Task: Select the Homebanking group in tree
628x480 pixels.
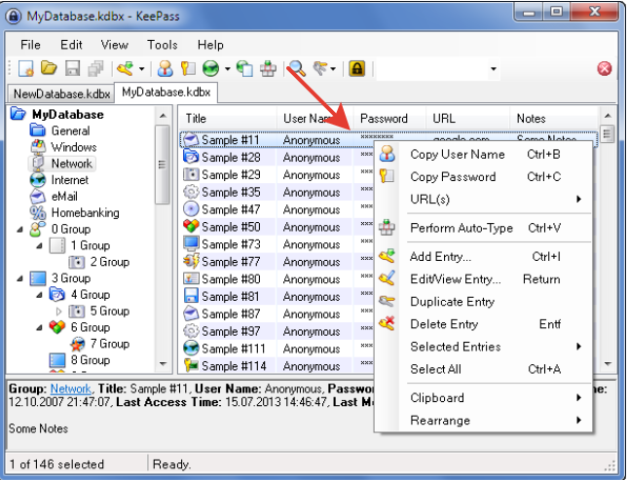Action: [84, 213]
